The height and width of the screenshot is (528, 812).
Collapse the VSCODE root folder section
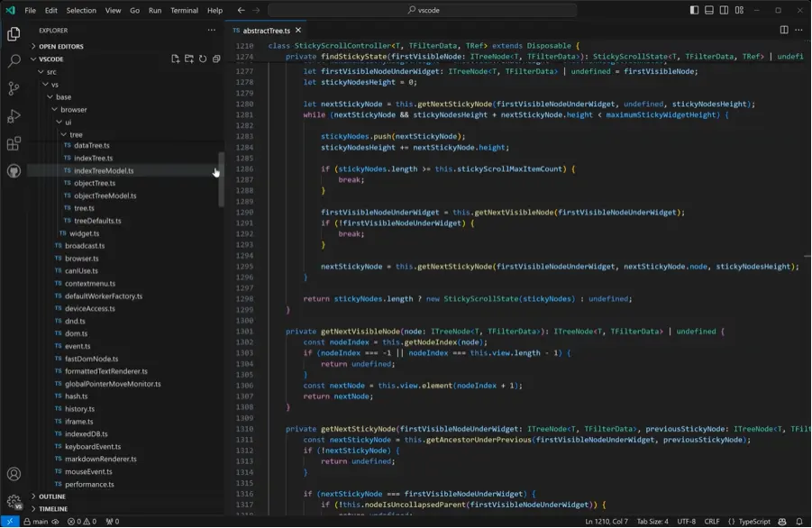[x=50, y=59]
